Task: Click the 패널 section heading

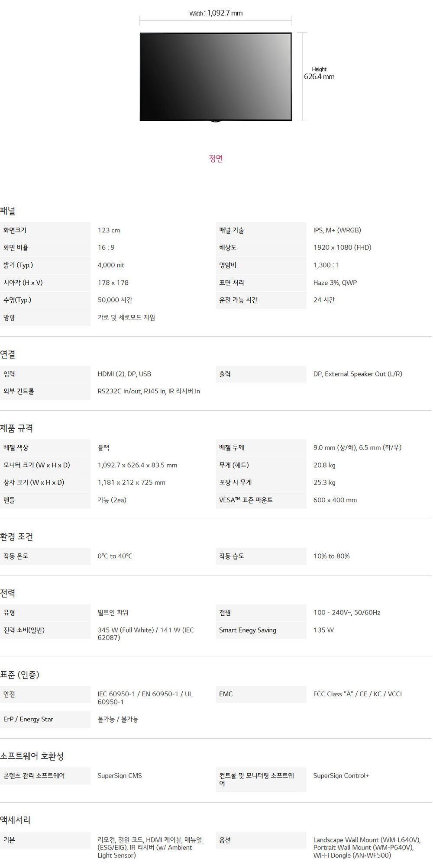Action: tap(8, 211)
